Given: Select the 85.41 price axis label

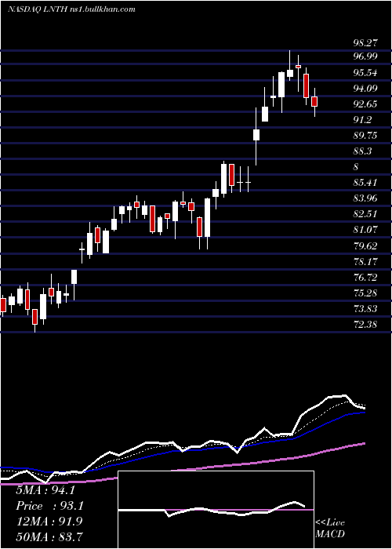Looking at the screenshot, I should (365, 183).
